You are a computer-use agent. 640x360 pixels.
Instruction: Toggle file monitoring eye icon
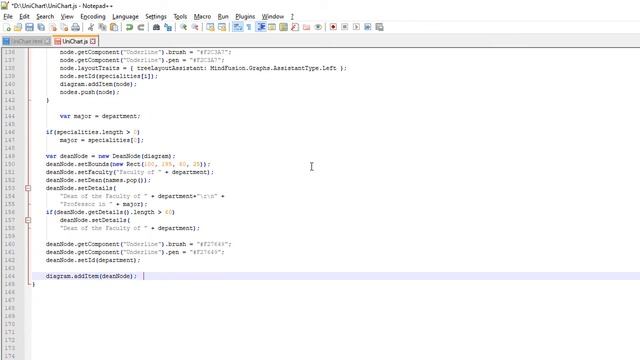click(x=318, y=27)
